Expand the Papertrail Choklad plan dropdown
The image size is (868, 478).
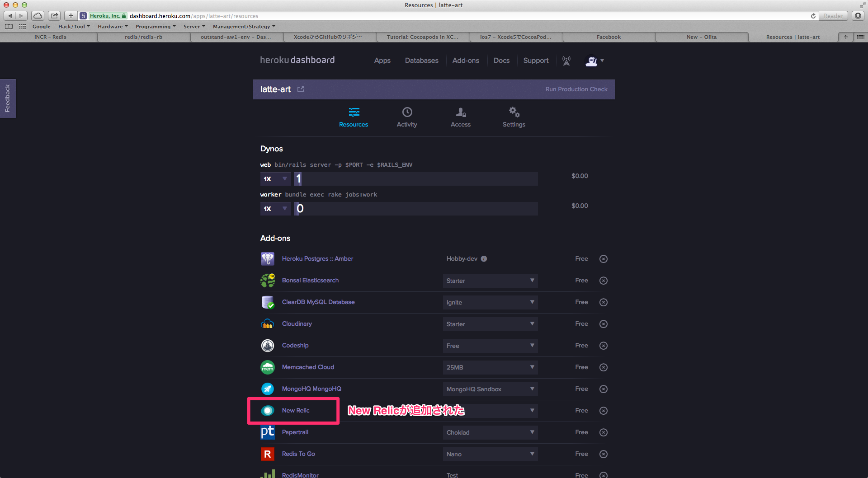(491, 432)
